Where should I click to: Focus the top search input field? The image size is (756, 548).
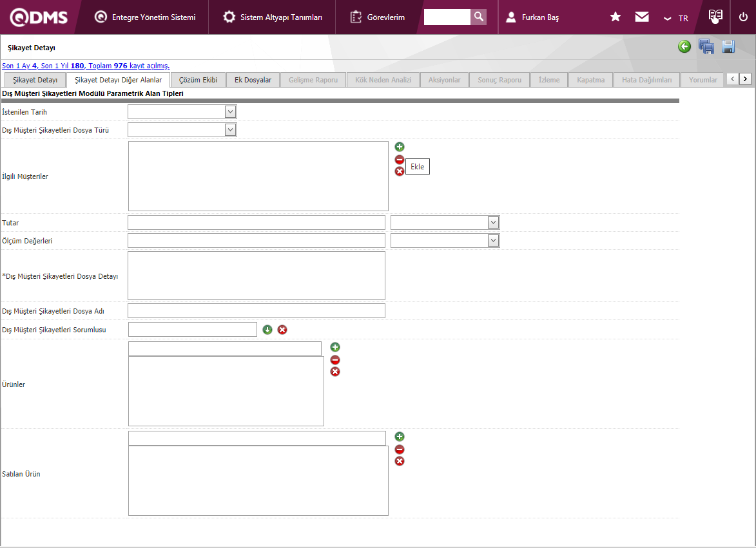447,17
